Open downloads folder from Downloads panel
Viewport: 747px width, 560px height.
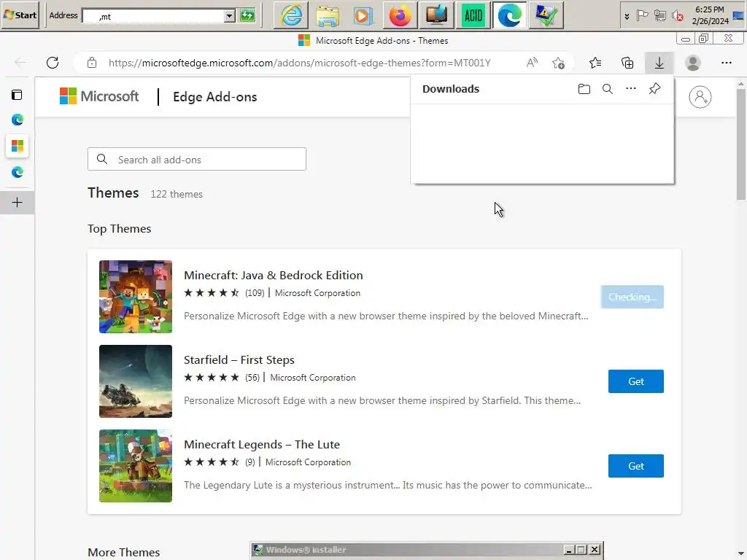584,89
